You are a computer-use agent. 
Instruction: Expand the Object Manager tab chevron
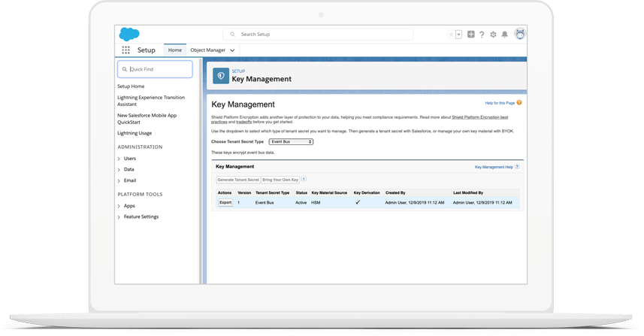[x=232, y=50]
